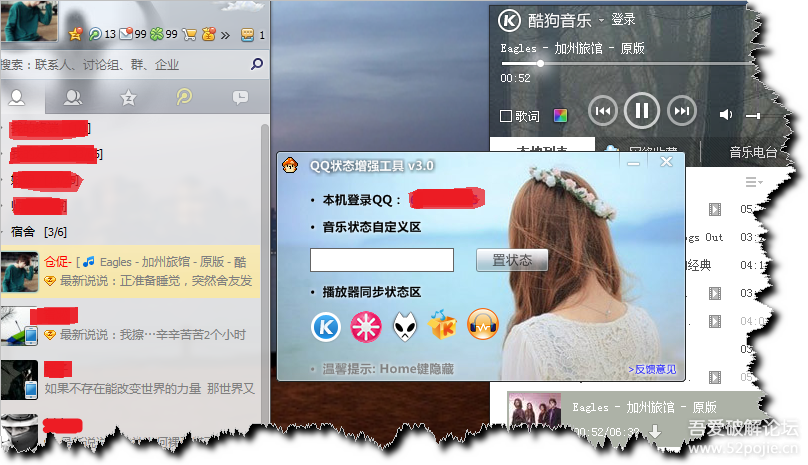Focus the custom music status input field
The width and height of the screenshot is (808, 465).
[382, 260]
